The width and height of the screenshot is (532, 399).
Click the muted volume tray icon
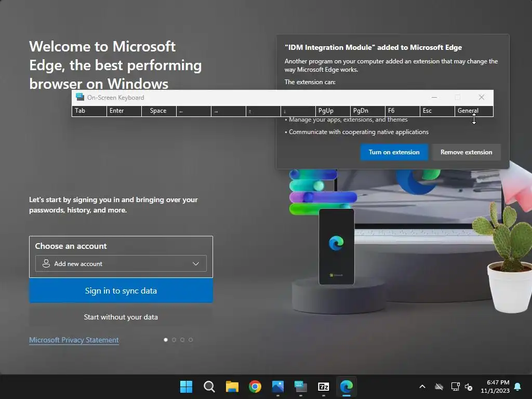tap(469, 387)
